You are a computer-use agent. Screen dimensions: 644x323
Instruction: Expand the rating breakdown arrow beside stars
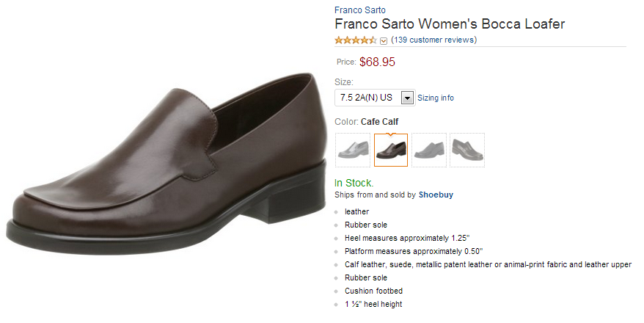point(384,41)
